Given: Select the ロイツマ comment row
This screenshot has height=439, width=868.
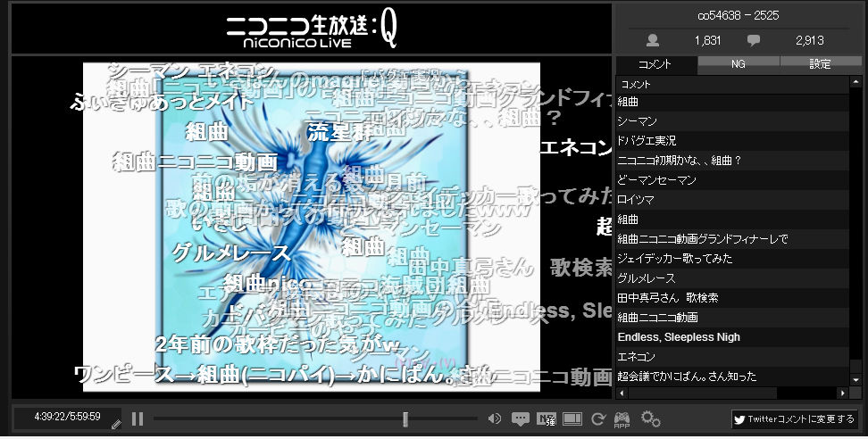Looking at the screenshot, I should [x=732, y=200].
